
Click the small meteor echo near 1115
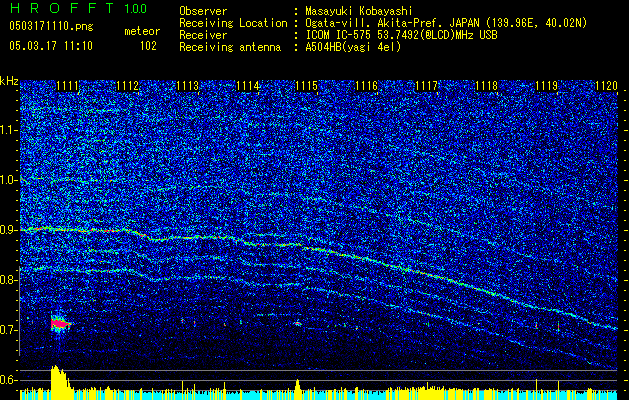coord(297,323)
